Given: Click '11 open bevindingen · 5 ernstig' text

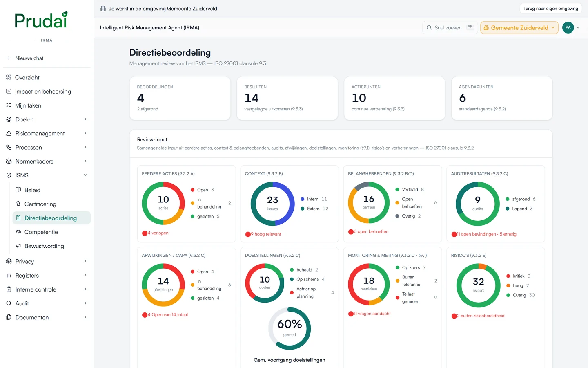Looking at the screenshot, I should (487, 234).
